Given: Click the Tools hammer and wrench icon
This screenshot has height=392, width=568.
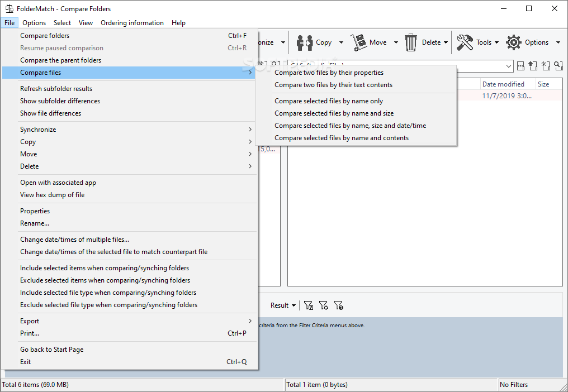Looking at the screenshot, I should click(x=465, y=42).
